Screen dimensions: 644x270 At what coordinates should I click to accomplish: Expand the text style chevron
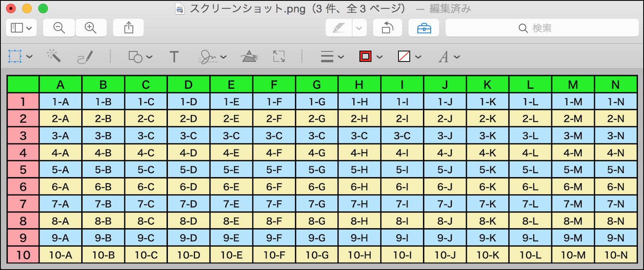click(457, 57)
